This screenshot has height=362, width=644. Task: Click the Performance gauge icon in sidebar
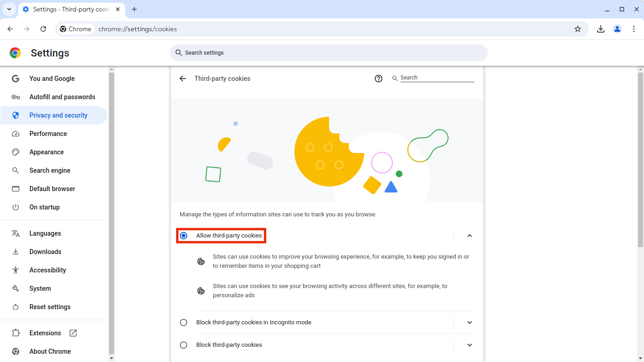pyautogui.click(x=15, y=134)
